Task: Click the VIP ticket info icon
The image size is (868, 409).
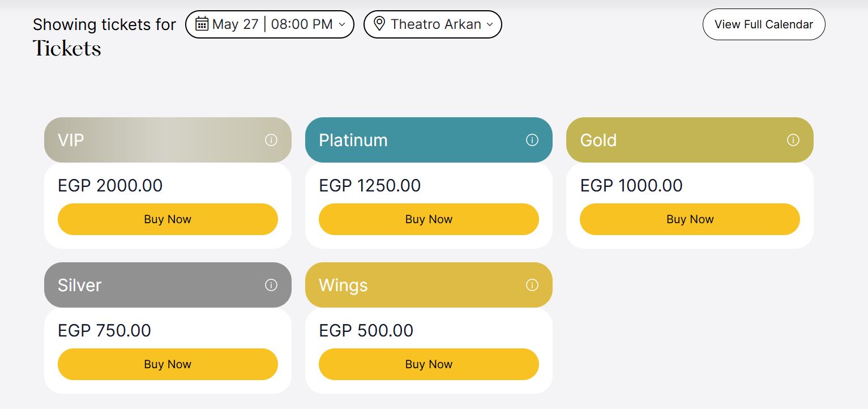Action: click(271, 140)
